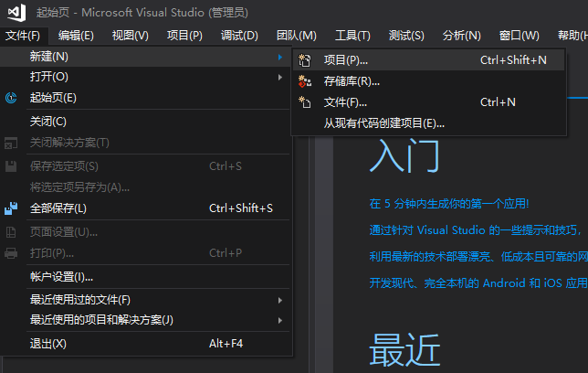Choose 文件(F)... in the New submenu
The height and width of the screenshot is (373, 588).
point(428,102)
